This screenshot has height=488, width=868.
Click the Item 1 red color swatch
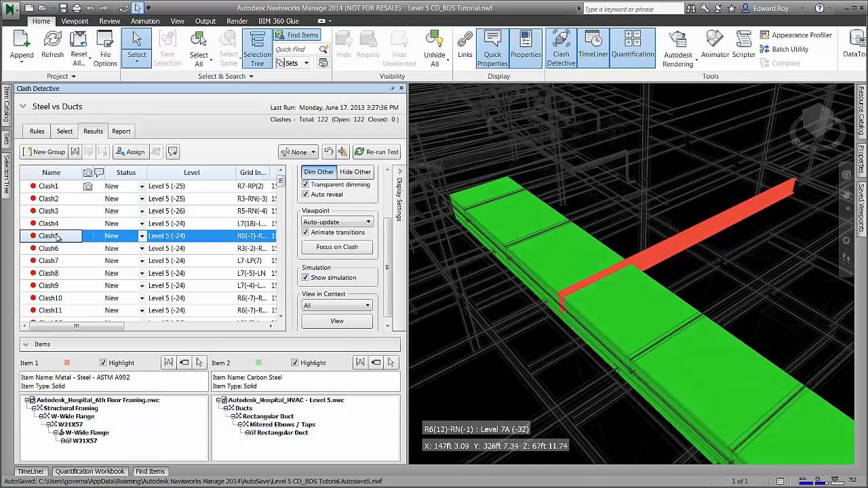[66, 363]
